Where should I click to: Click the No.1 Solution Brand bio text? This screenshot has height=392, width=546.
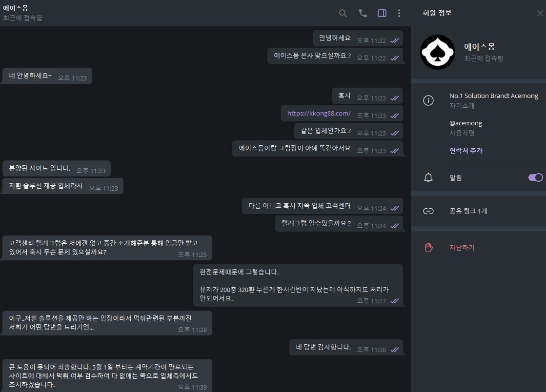click(x=494, y=96)
